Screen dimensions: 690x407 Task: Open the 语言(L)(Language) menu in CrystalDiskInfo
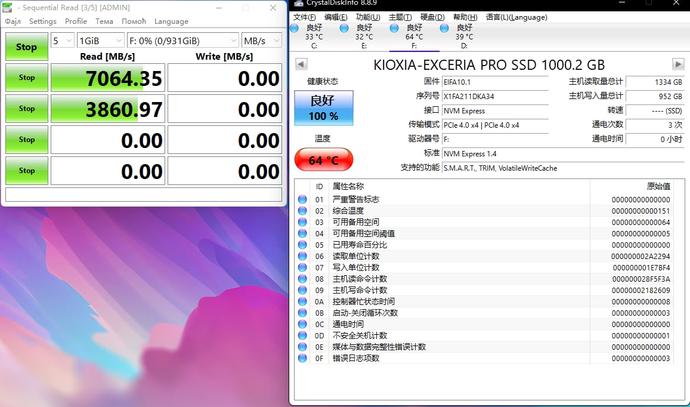[x=517, y=17]
